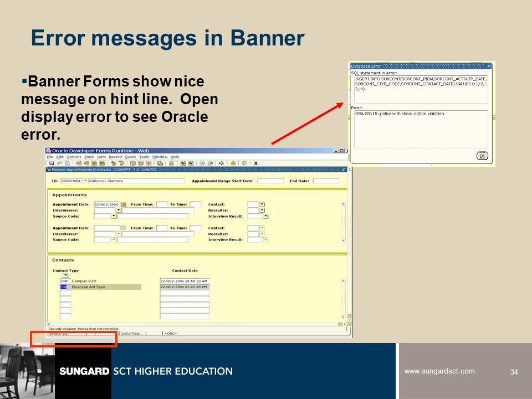
Task: Open Source Code dropdown for 22-NOV-2004 appointment
Action: click(114, 216)
